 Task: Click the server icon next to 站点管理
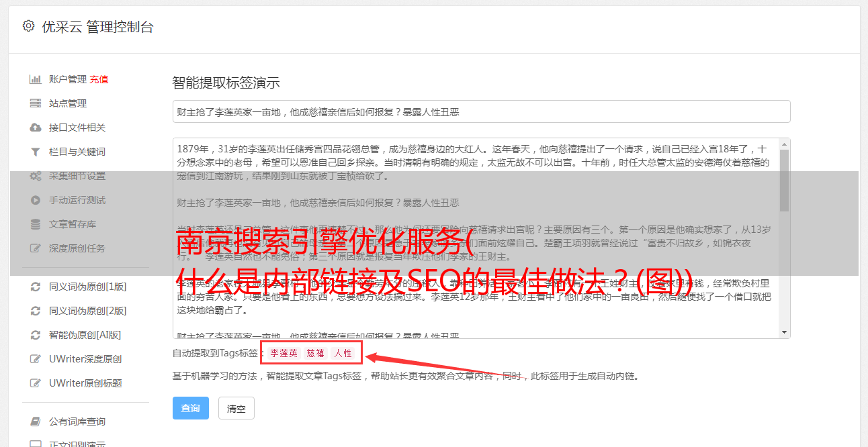tap(35, 103)
